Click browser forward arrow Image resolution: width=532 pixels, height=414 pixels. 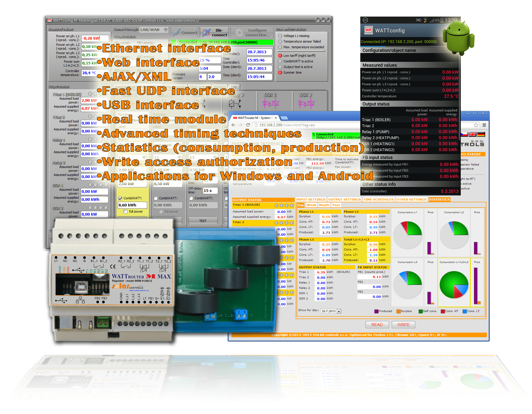pos(241,125)
